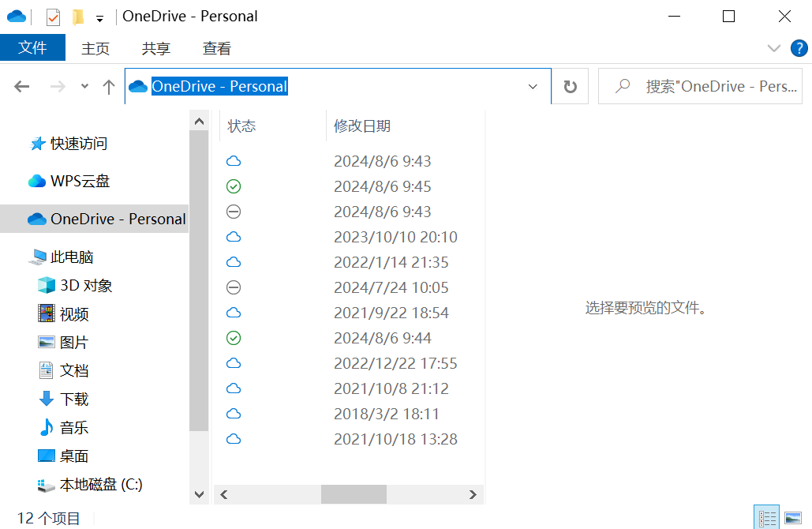
Task: Click the 下载 download icon in the sidebar
Action: click(x=47, y=399)
